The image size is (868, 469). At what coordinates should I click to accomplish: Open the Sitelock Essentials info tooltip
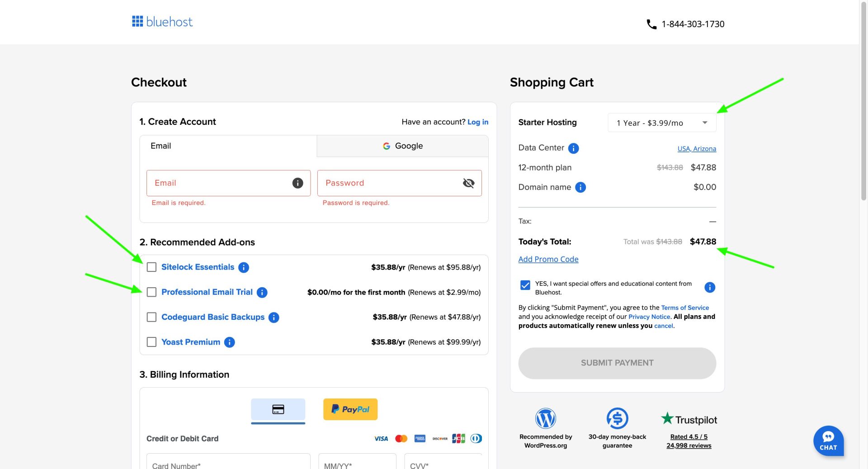[x=243, y=267]
